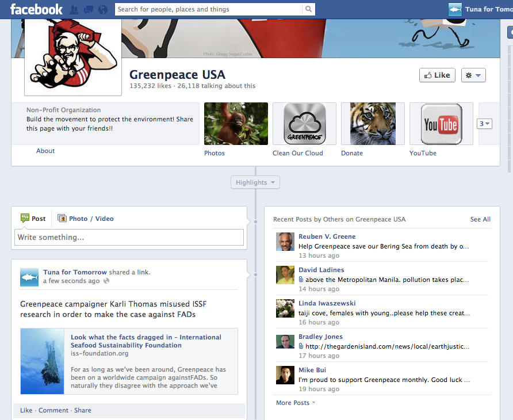
Task: Open messages icon in top bar
Action: pos(89,10)
